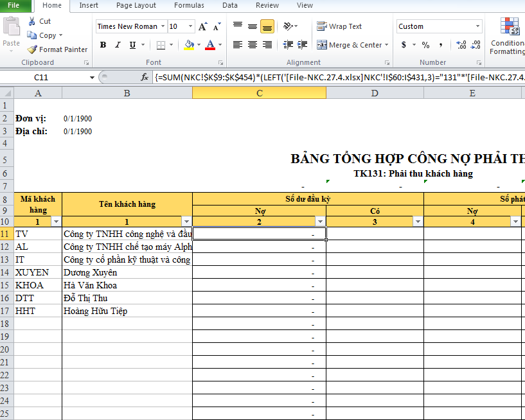The image size is (525, 420).
Task: Center text horizontally in the cell
Action: [x=253, y=45]
